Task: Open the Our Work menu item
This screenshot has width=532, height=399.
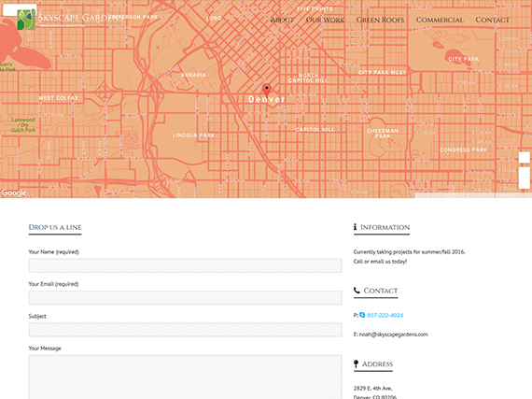Action: click(x=325, y=20)
